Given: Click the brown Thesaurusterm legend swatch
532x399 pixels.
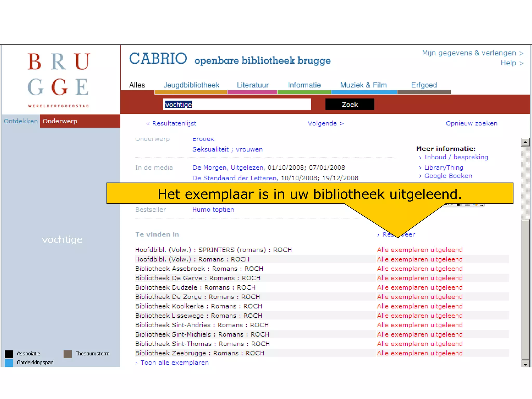Looking at the screenshot, I should (68, 354).
